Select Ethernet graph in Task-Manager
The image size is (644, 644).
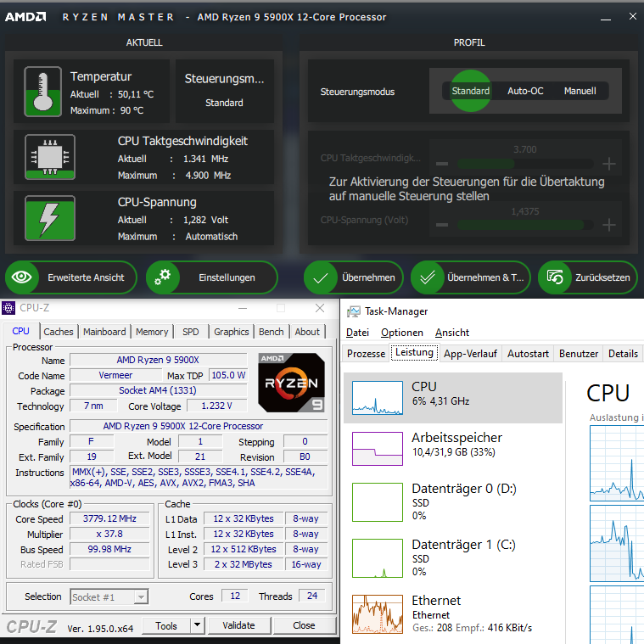[x=378, y=614]
